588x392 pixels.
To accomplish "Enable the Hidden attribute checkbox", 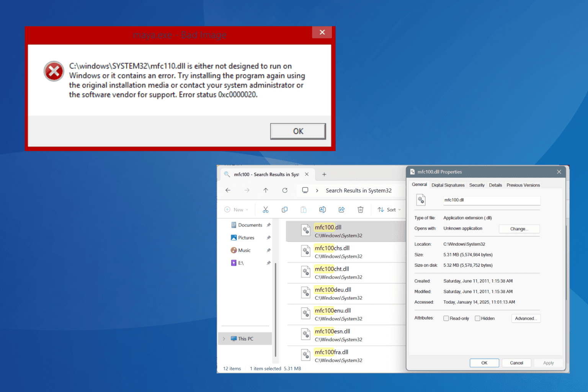I will click(x=477, y=318).
